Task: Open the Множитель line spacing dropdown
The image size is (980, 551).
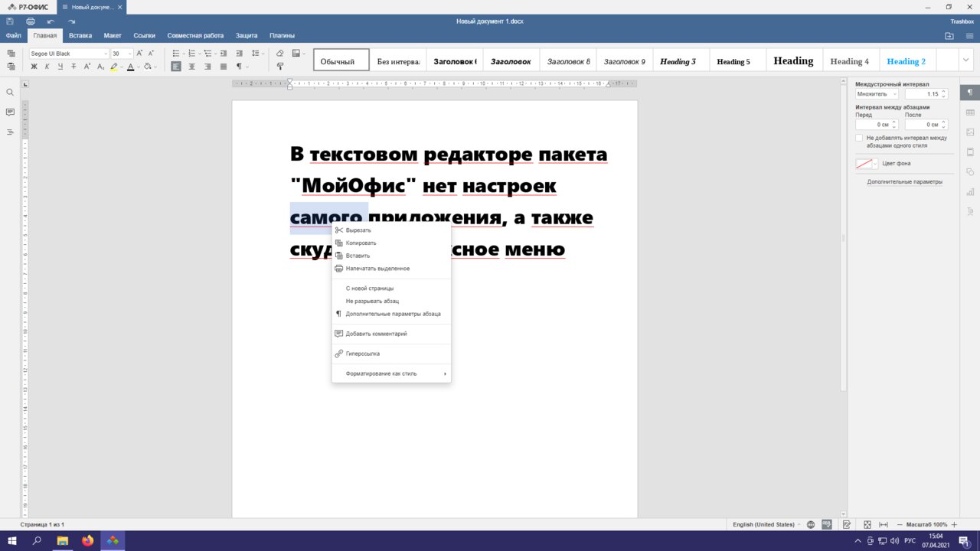Action: (877, 94)
